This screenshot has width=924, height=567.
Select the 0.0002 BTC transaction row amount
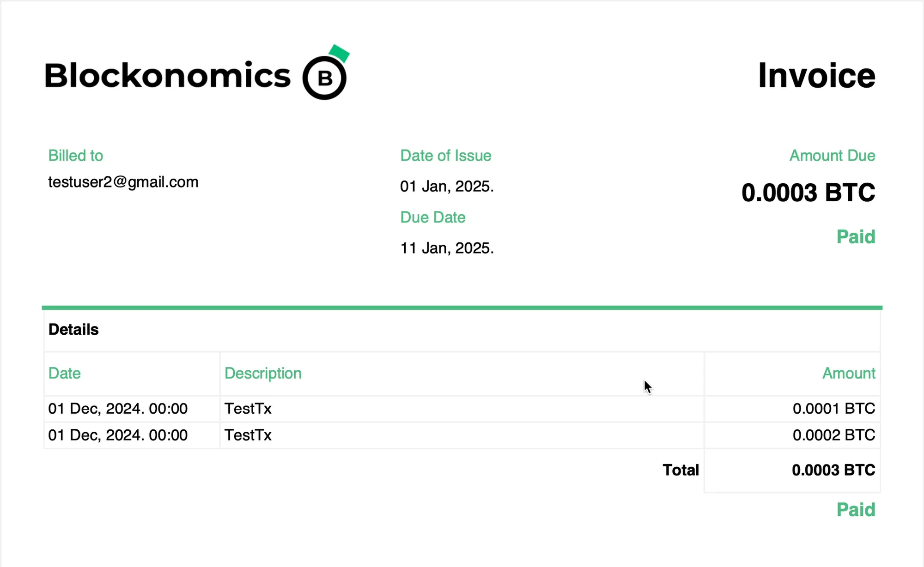click(x=834, y=435)
